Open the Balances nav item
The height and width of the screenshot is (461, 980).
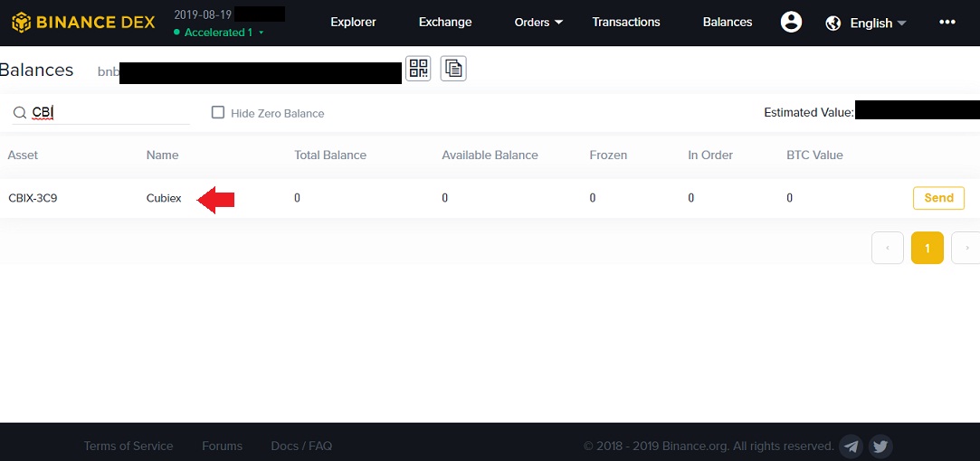click(x=728, y=22)
